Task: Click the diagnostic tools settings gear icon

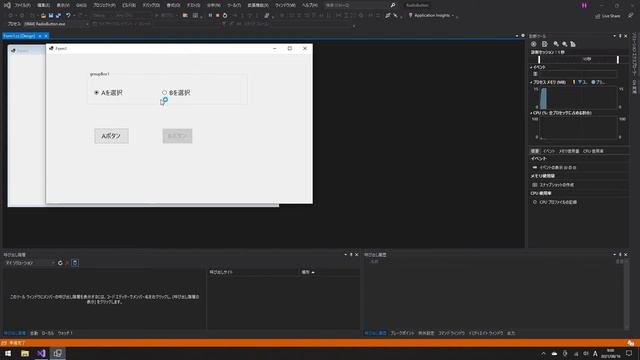Action: 533,44
